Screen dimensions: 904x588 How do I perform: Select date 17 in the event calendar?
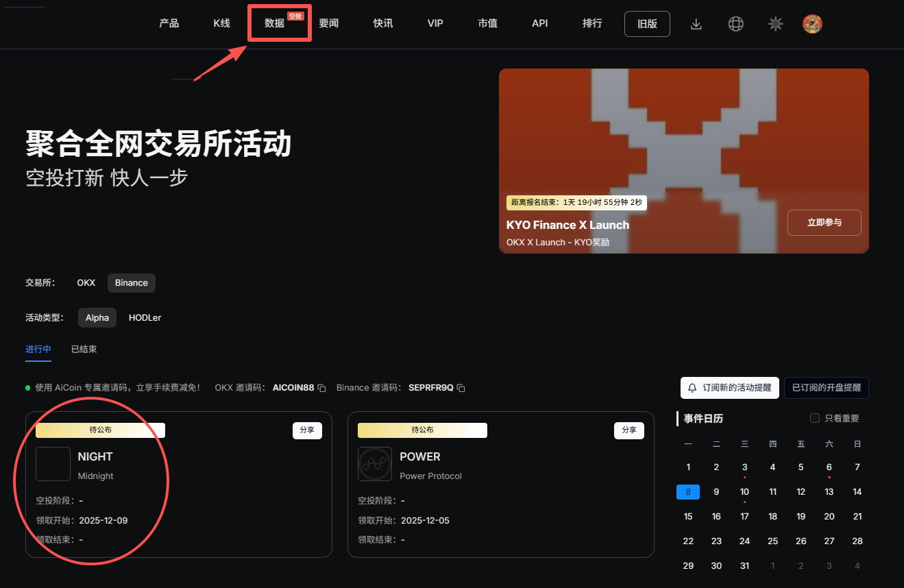[744, 517]
